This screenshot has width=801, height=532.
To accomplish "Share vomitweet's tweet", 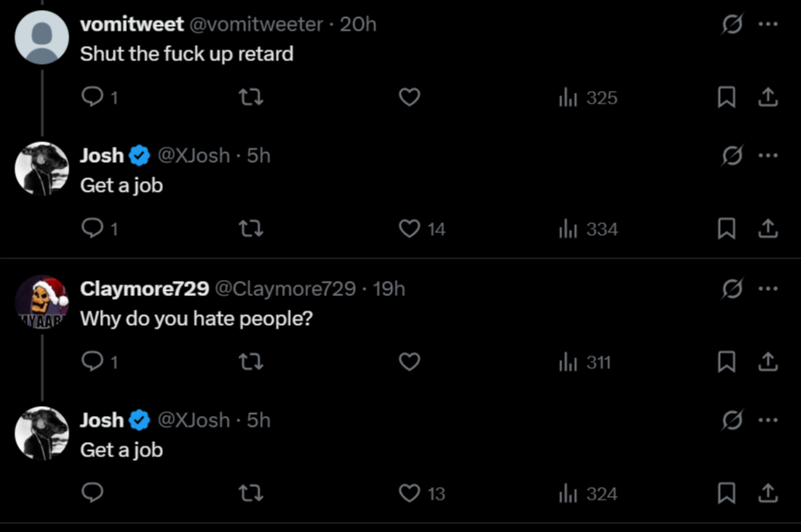I will coord(768,97).
